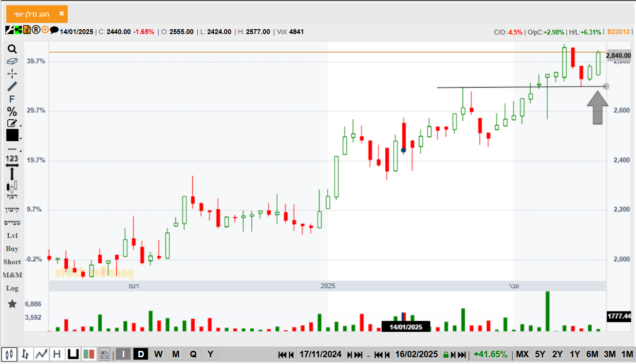Set chart range to 5Y
This screenshot has height=364, width=636.
pos(540,354)
